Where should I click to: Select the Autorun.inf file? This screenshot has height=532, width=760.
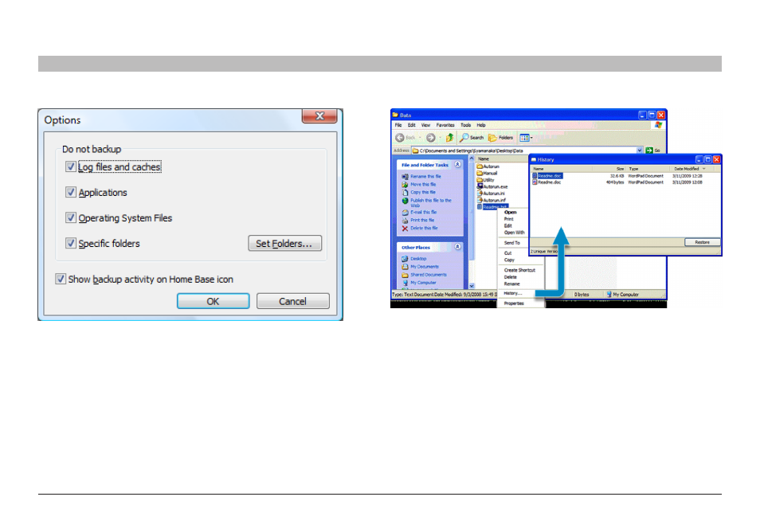(x=492, y=200)
